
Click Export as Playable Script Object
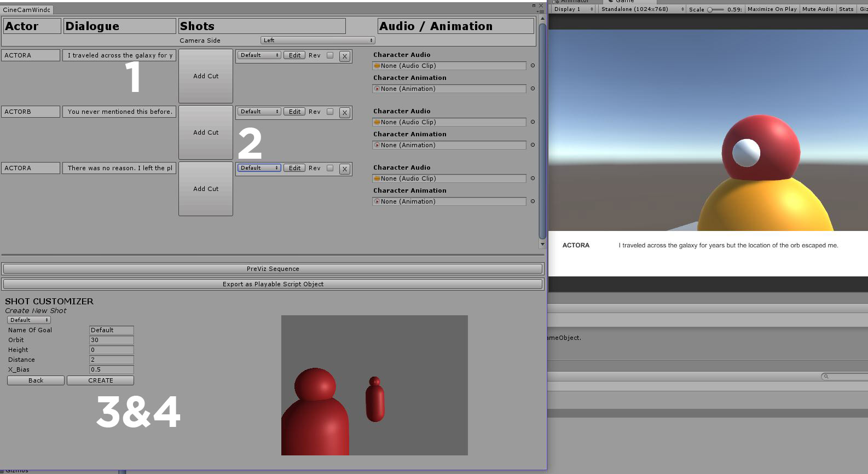tap(273, 284)
